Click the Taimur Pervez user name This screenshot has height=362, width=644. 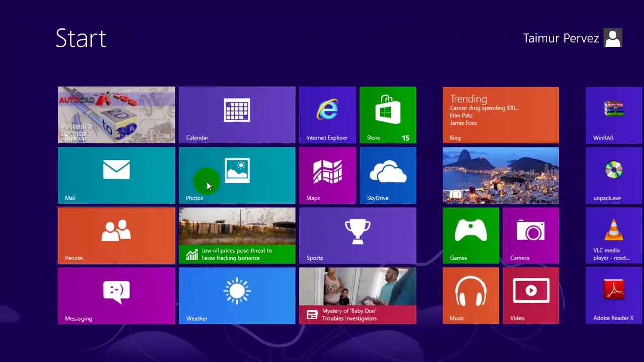coord(561,39)
